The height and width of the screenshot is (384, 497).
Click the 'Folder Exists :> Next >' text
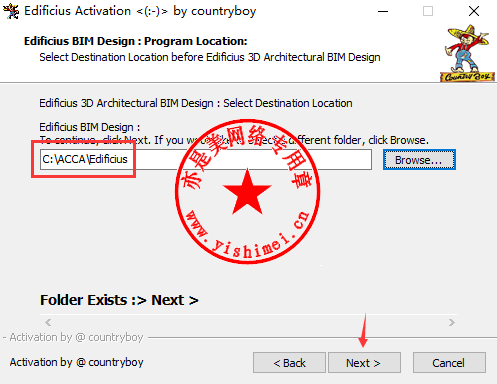pos(119,300)
